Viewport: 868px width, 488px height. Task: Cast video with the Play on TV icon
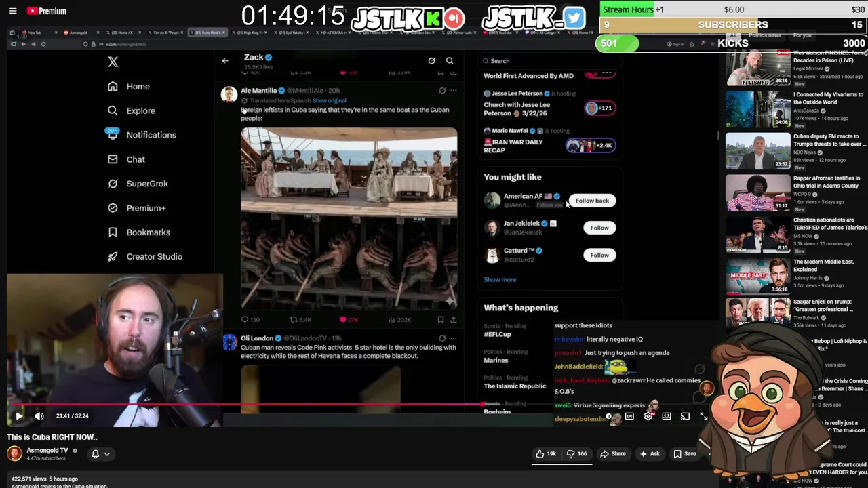point(685,417)
